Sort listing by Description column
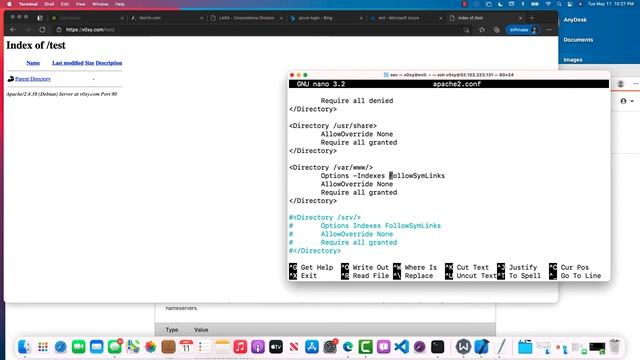Viewport: 640px width, 360px height. 109,63
